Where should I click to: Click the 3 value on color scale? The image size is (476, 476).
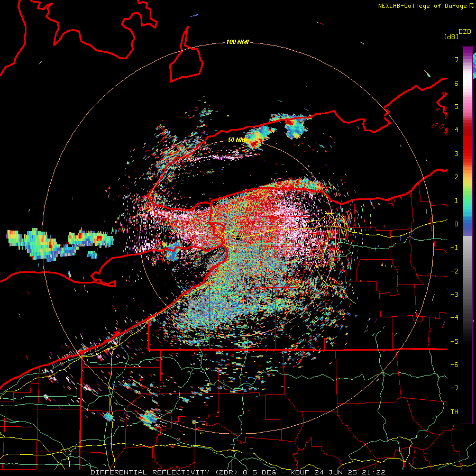pos(456,153)
